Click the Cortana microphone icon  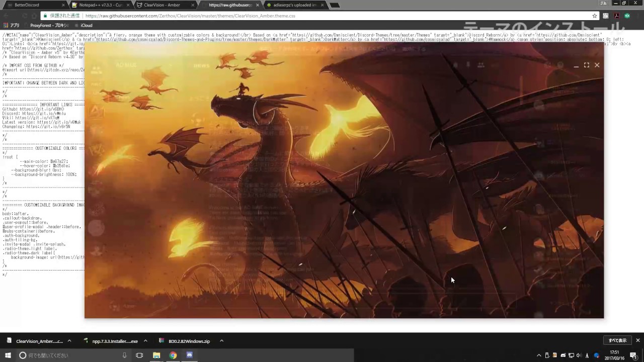point(124,355)
